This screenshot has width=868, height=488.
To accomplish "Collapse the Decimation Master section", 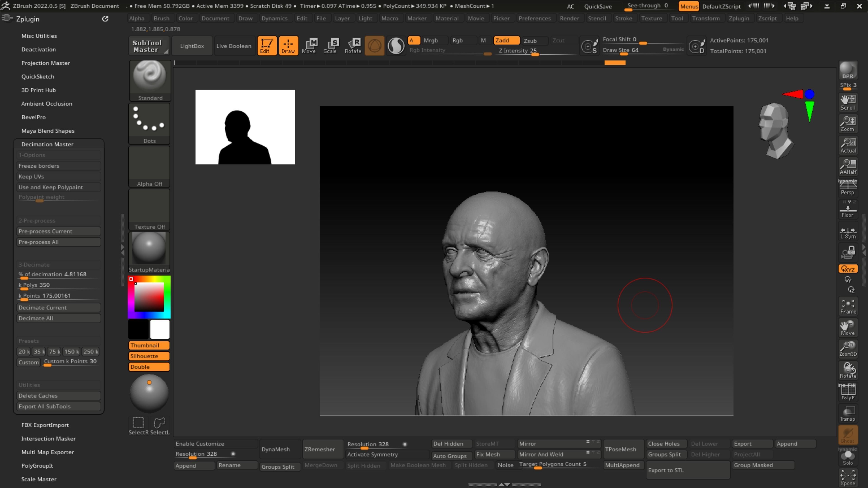I will point(47,144).
